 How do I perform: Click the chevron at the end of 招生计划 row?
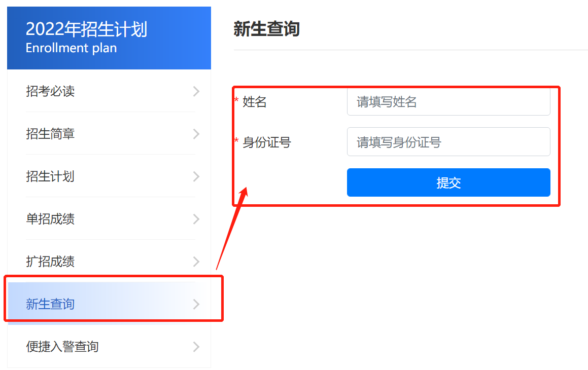point(196,176)
